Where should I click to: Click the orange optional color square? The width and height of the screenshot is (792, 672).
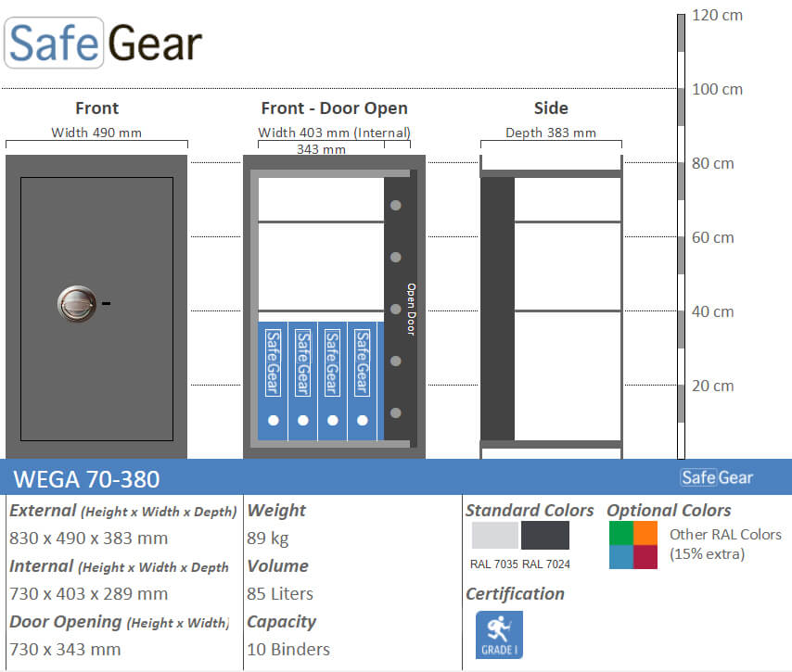pos(645,533)
